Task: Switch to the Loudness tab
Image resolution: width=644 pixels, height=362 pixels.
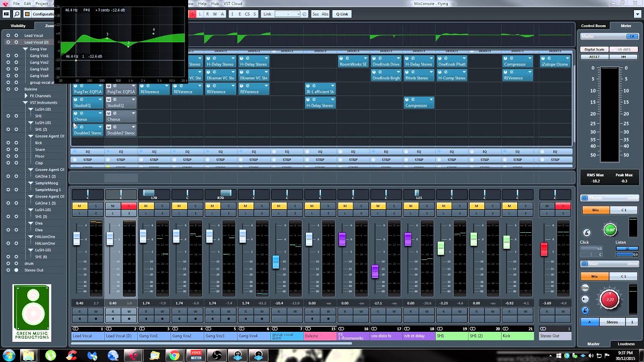Action: pos(626,344)
